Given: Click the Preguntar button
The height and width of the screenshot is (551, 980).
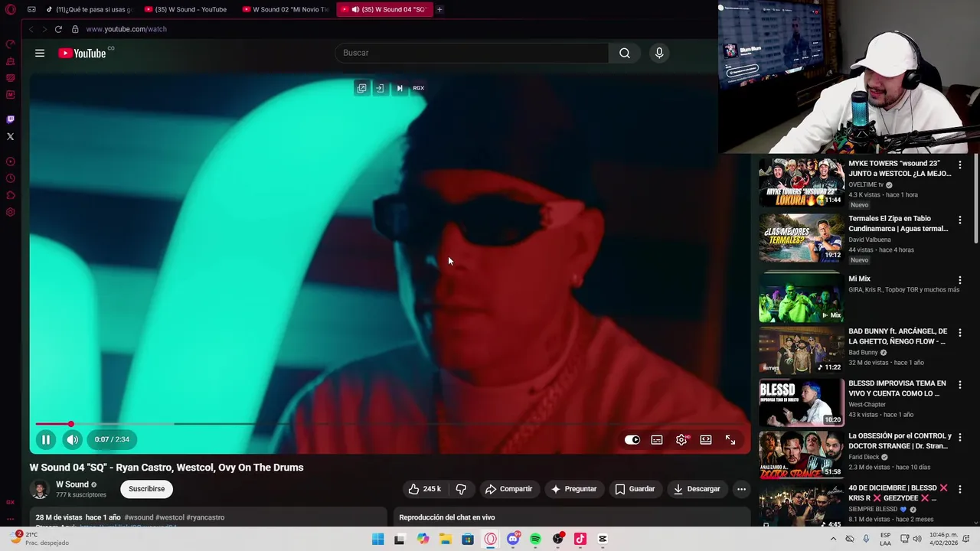Looking at the screenshot, I should point(573,489).
